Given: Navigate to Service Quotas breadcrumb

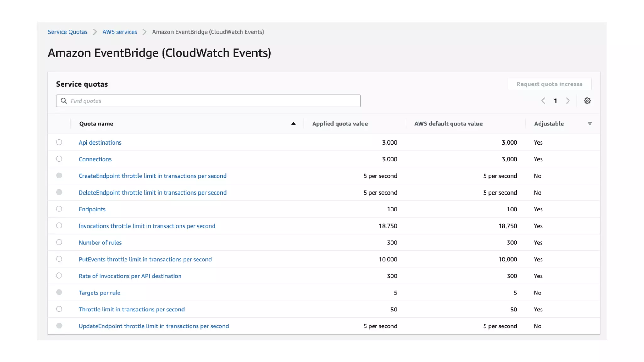Looking at the screenshot, I should pos(68,32).
